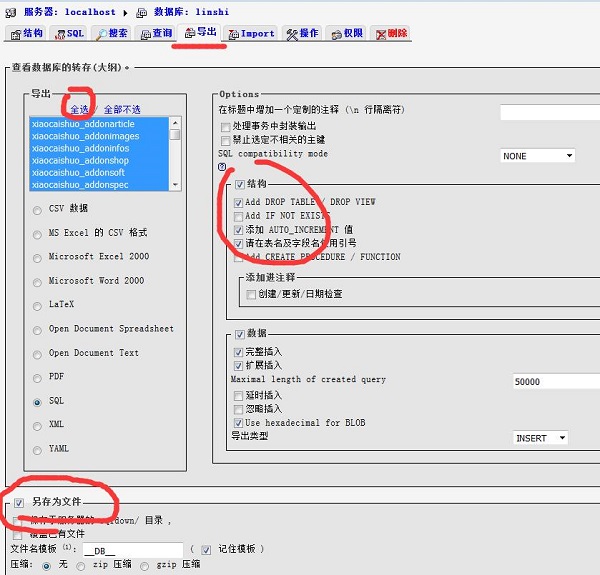Image resolution: width=600 pixels, height=575 pixels.
Task: Click the SQL tab icon
Action: click(59, 34)
